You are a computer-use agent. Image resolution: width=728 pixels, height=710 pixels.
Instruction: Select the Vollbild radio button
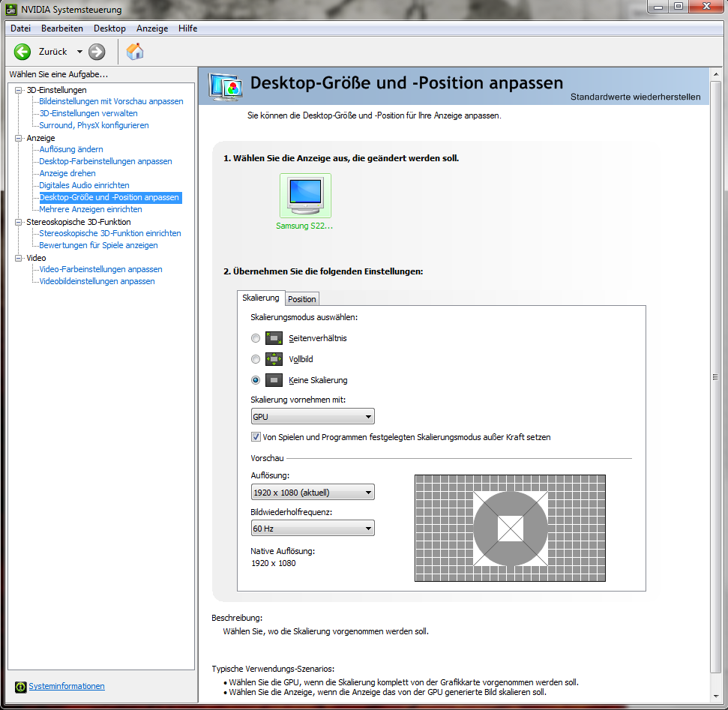click(256, 359)
